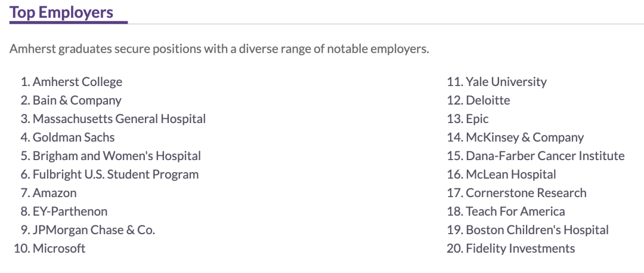Image resolution: width=644 pixels, height=273 pixels.
Task: Select Cornerstone Research list item
Action: coord(526,193)
